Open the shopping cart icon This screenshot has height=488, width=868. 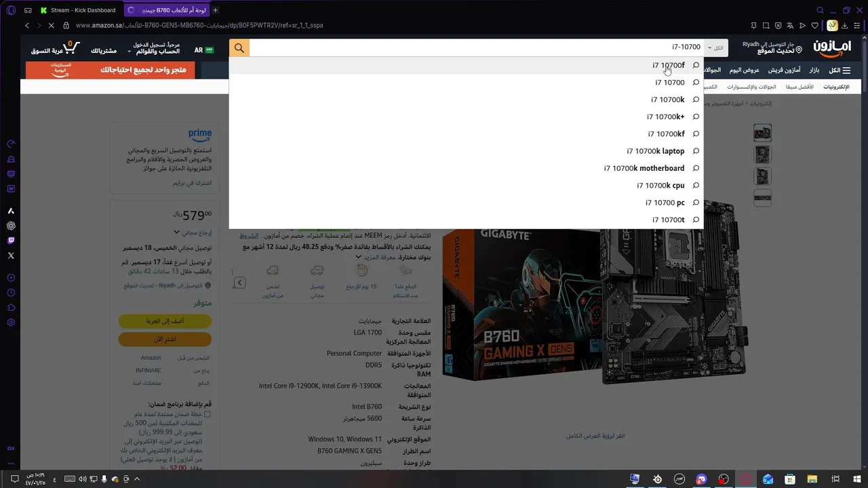71,47
